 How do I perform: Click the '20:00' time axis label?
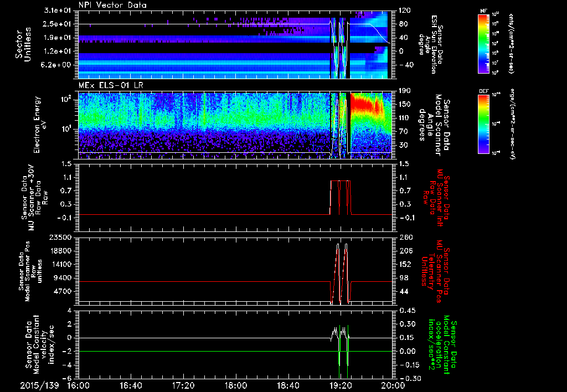(393, 385)
